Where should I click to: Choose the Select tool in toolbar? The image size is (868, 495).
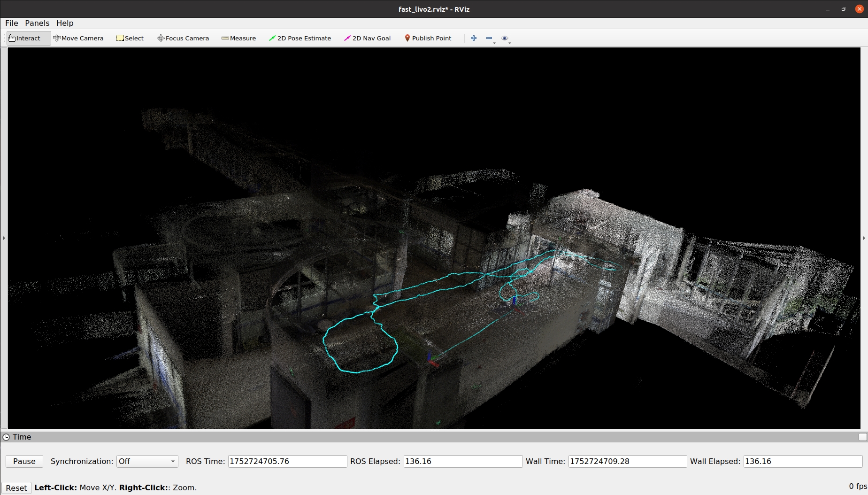point(130,38)
